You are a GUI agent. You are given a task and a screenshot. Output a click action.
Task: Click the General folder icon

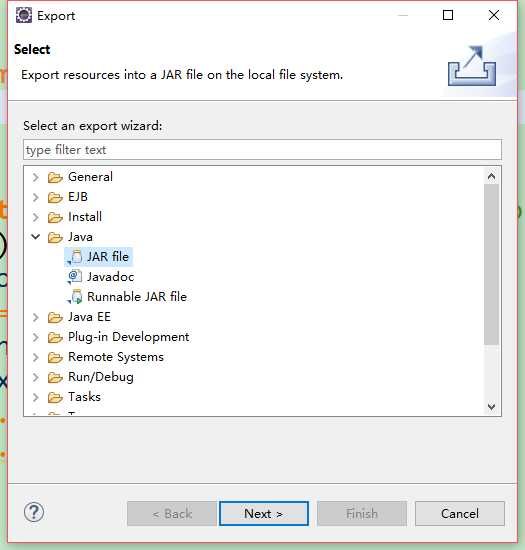[x=55, y=177]
